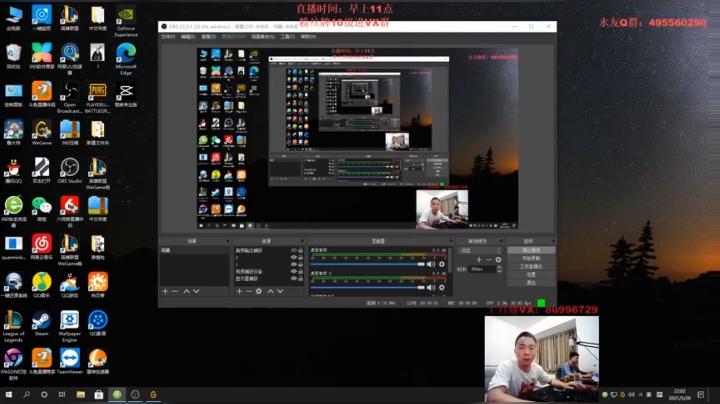The image size is (720, 404).
Task: Click 停止推流 stop streaming button
Action: pyautogui.click(x=531, y=250)
